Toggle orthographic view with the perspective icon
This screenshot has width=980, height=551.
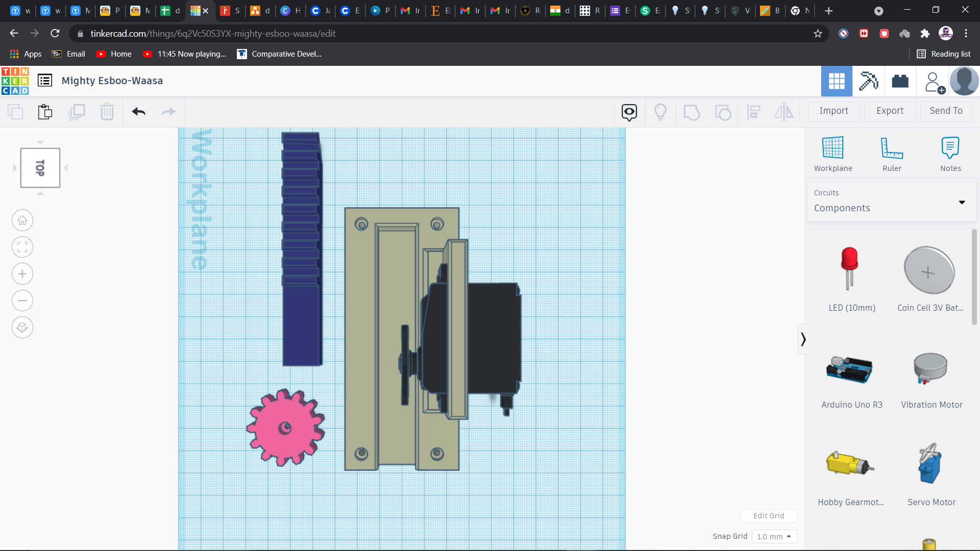coord(22,327)
